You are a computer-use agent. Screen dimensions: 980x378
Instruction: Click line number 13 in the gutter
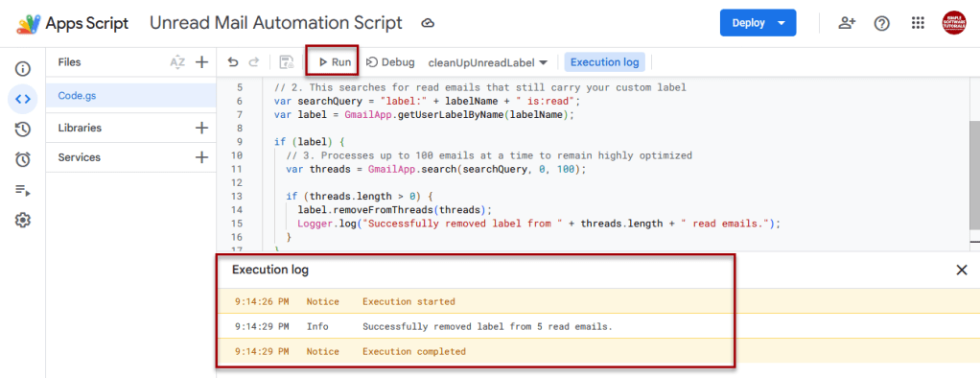click(x=237, y=196)
